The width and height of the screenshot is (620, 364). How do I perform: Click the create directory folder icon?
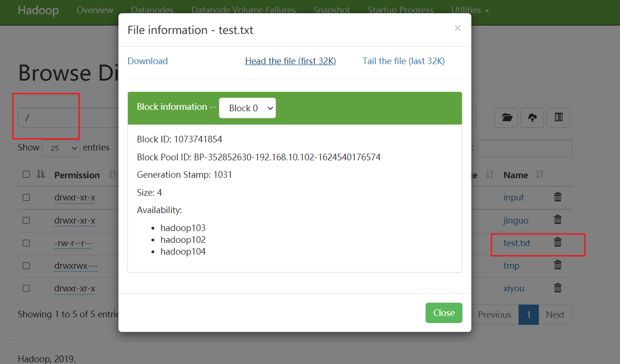pos(507,118)
